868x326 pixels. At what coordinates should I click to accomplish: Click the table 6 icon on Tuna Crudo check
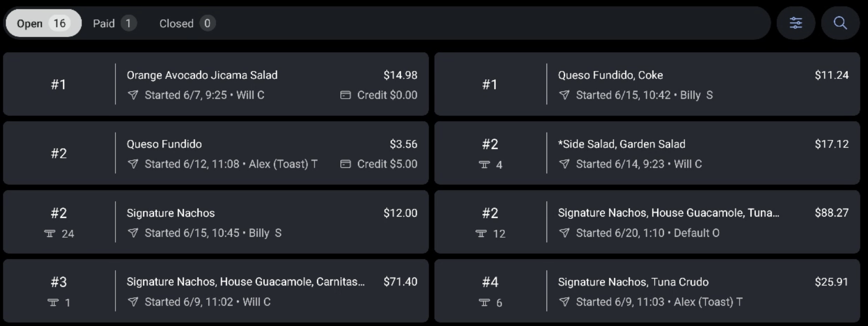(485, 303)
